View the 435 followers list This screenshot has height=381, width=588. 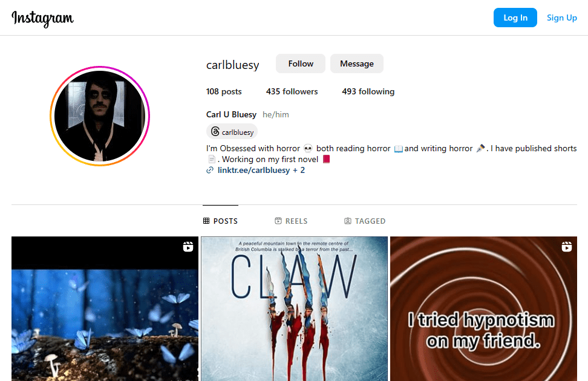coord(292,91)
